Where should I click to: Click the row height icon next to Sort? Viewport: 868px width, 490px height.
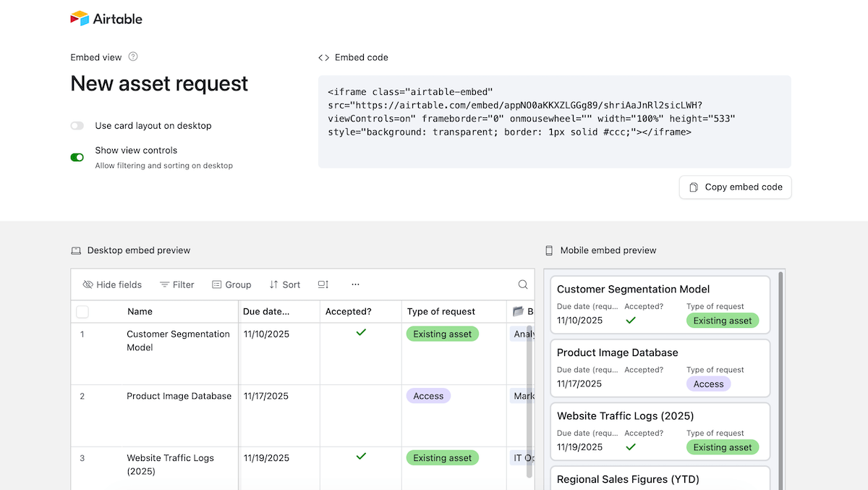click(x=323, y=284)
